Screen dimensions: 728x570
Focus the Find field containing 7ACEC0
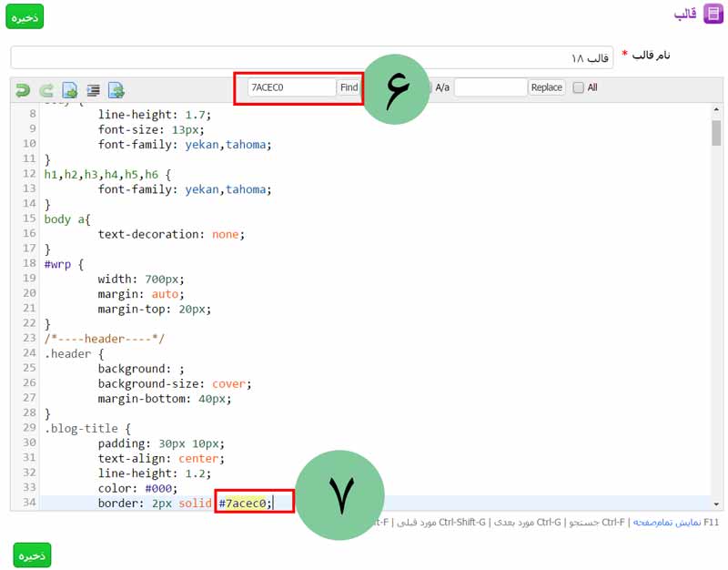[291, 87]
